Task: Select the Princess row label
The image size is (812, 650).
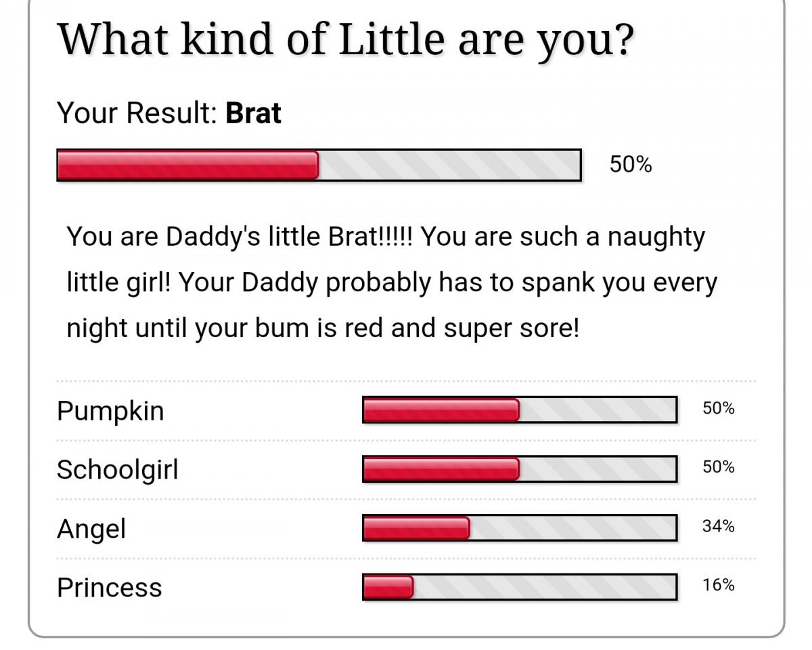Action: [x=110, y=588]
